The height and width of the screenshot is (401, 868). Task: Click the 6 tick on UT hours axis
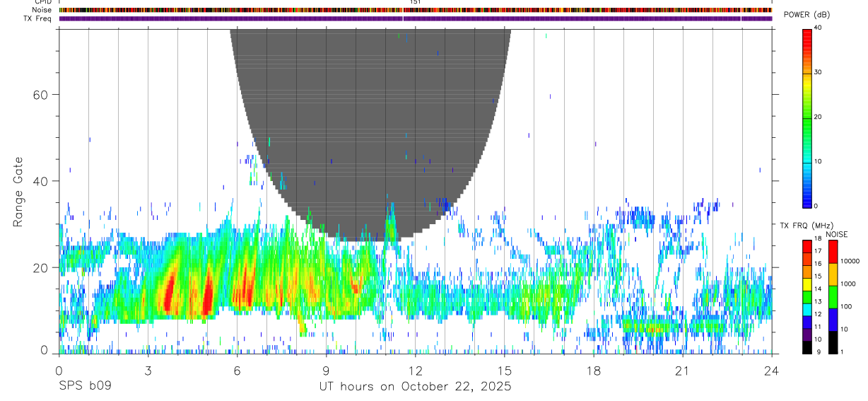237,371
